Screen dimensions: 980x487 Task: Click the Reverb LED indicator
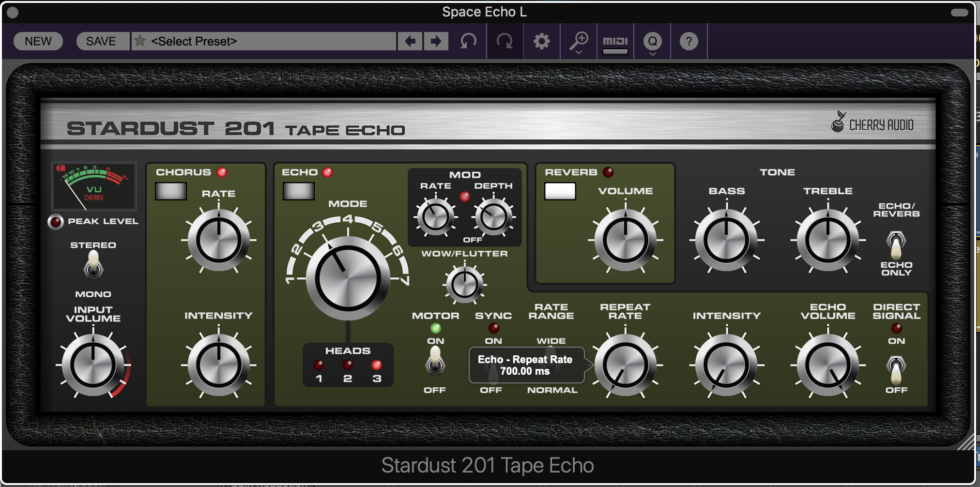click(x=608, y=172)
